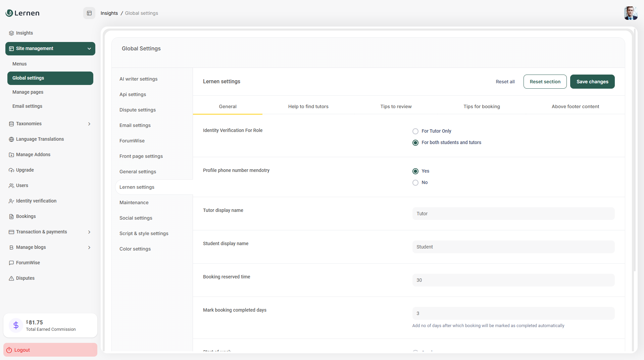
Task: Switch to the Tips for booking tab
Action: pyautogui.click(x=481, y=106)
